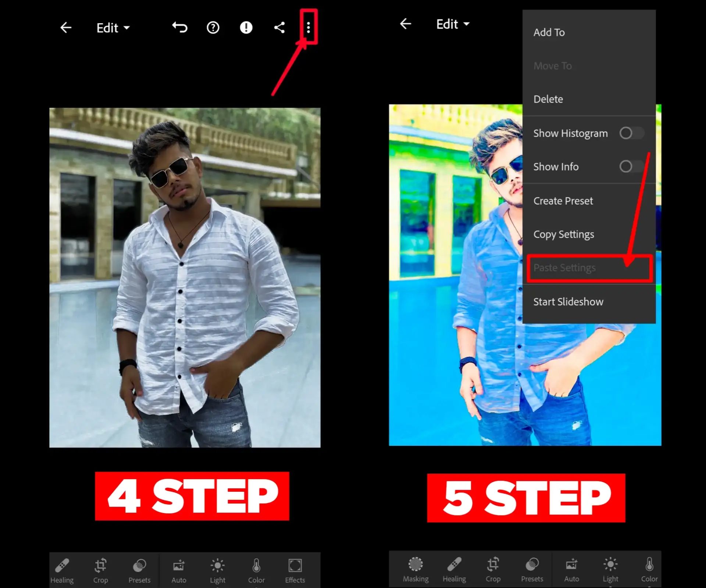Open the Edit dropdown on the right screen

point(453,24)
